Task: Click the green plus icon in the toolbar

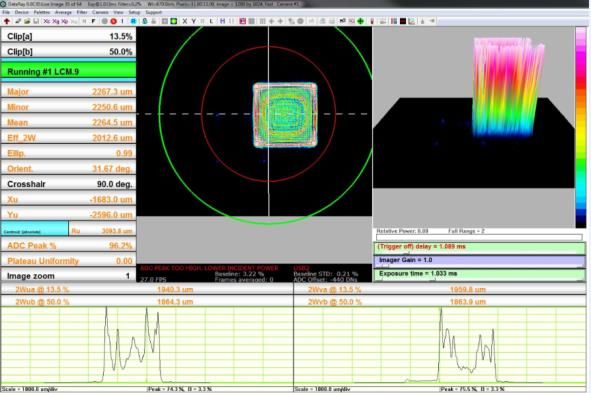Action: (360, 21)
